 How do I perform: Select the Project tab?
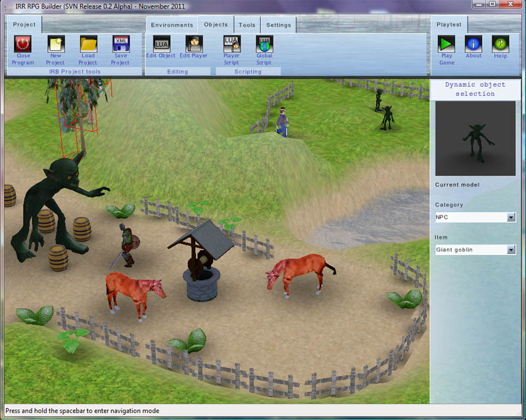[x=24, y=25]
